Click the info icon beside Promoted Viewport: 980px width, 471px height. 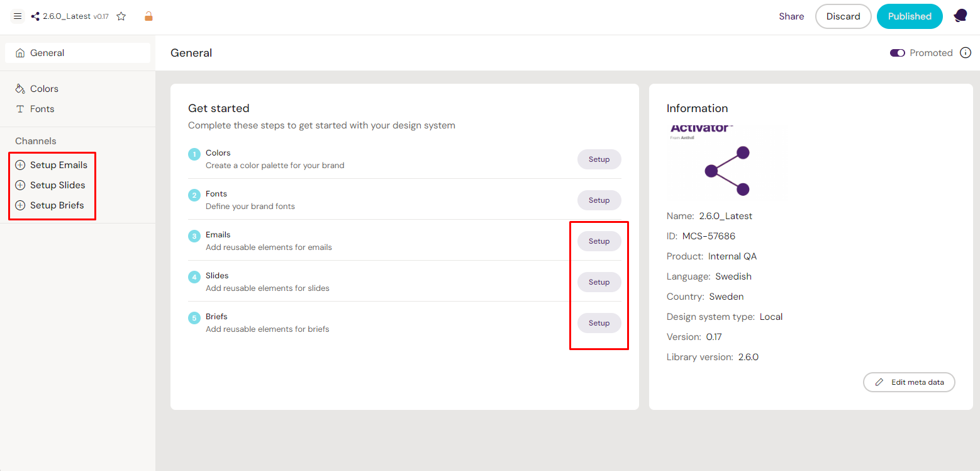click(x=966, y=53)
